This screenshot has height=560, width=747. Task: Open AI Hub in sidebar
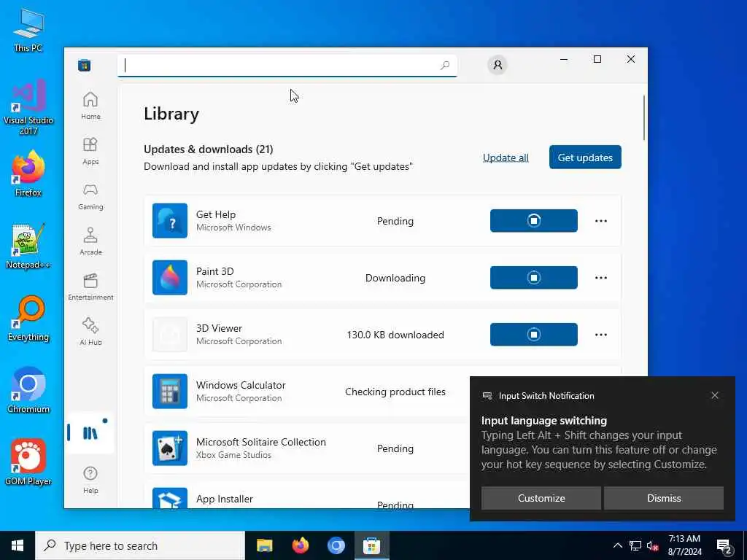pos(90,332)
